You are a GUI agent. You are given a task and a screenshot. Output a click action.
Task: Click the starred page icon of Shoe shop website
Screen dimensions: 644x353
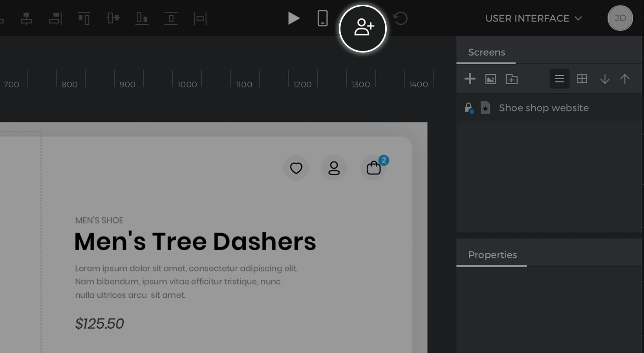485,108
